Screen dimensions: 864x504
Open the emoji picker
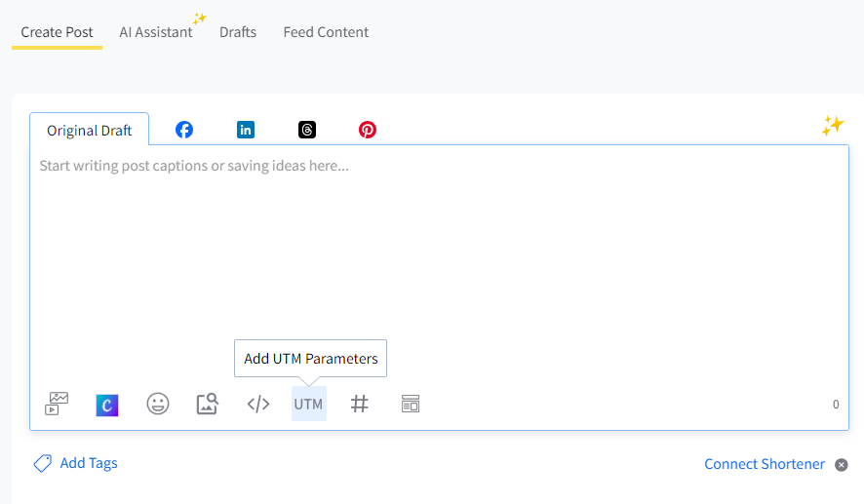[158, 404]
